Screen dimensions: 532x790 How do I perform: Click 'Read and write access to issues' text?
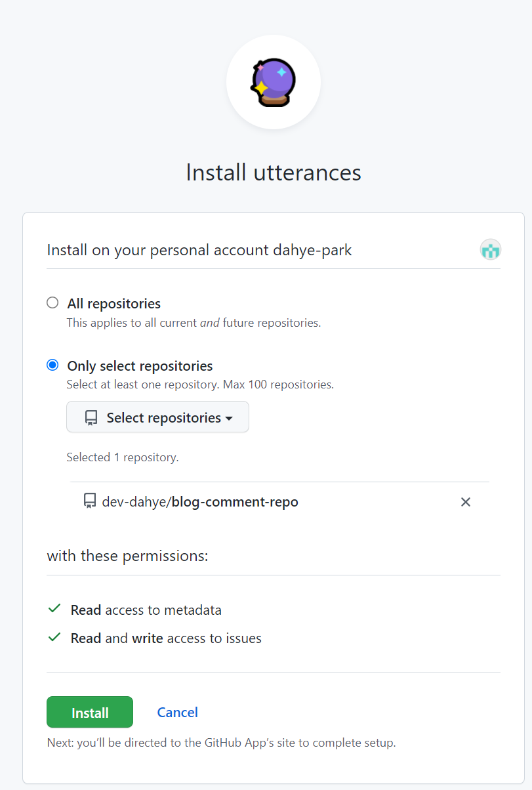point(166,638)
